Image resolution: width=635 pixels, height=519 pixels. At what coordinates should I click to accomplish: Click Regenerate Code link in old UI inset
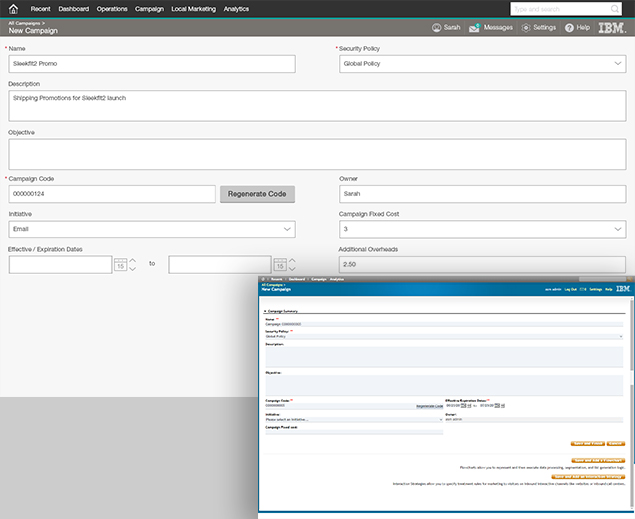(429, 406)
